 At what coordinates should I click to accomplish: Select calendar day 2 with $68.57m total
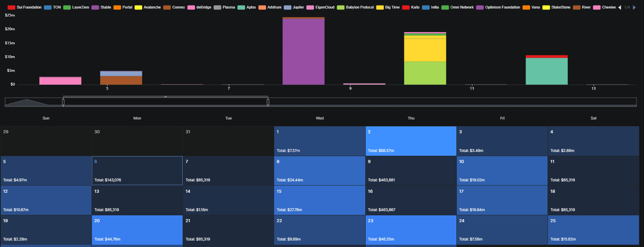click(411, 141)
